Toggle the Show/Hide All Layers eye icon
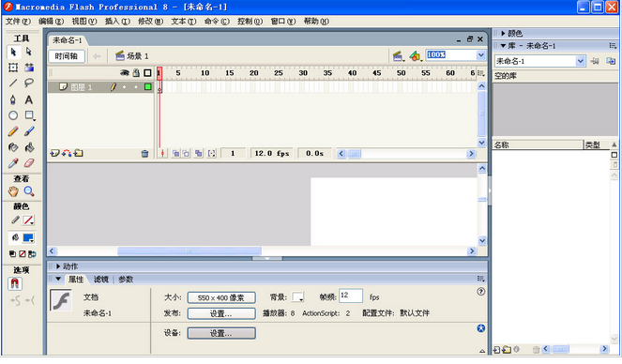Viewport: 622px width, 364px height. [125, 72]
